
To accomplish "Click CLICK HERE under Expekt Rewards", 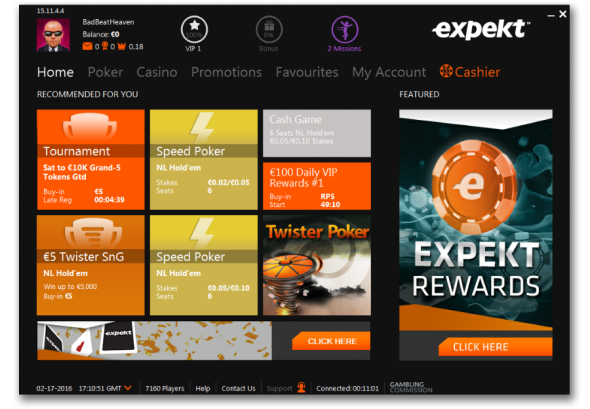I will click(x=496, y=347).
